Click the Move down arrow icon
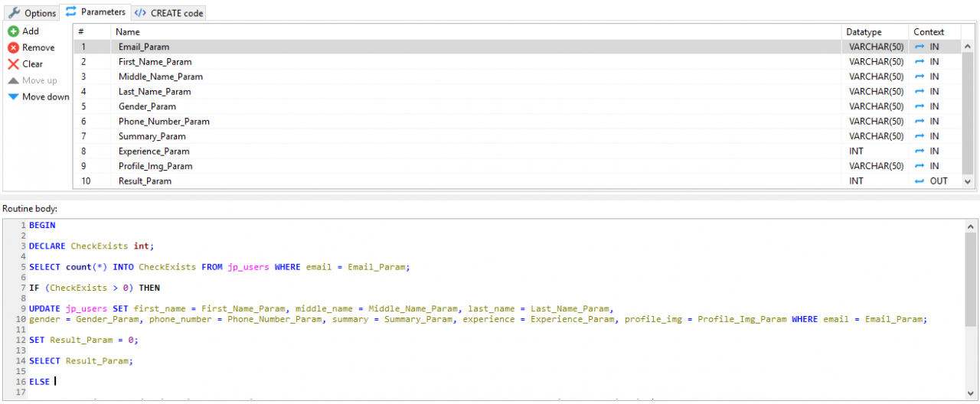This screenshot has width=980, height=404. pyautogui.click(x=13, y=97)
